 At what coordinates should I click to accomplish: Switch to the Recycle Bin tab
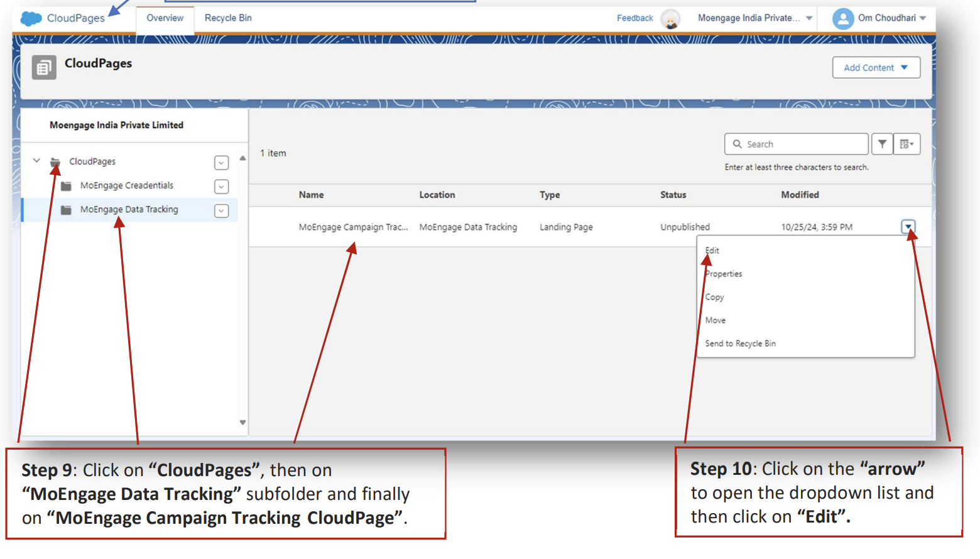pyautogui.click(x=228, y=18)
